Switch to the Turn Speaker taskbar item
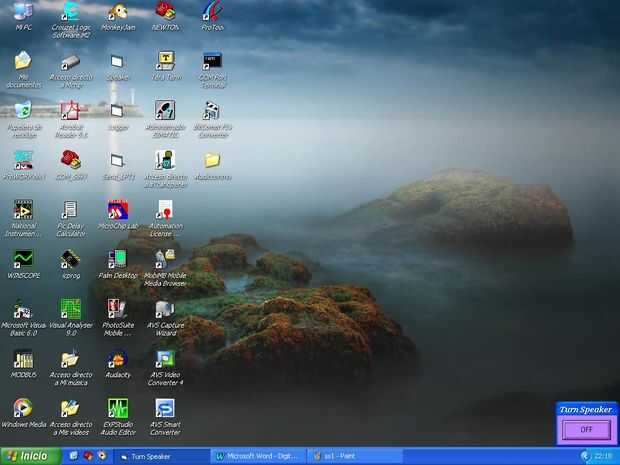 click(162, 456)
